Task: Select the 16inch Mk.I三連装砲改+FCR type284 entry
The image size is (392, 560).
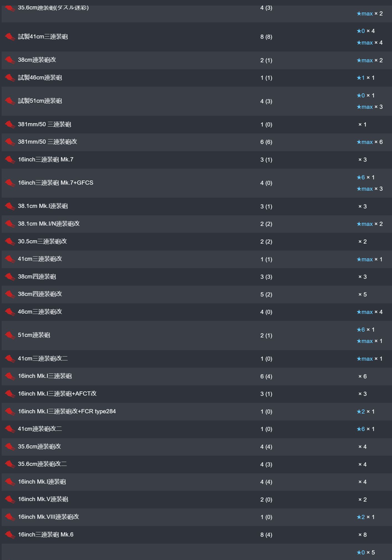Action: pyautogui.click(x=67, y=411)
